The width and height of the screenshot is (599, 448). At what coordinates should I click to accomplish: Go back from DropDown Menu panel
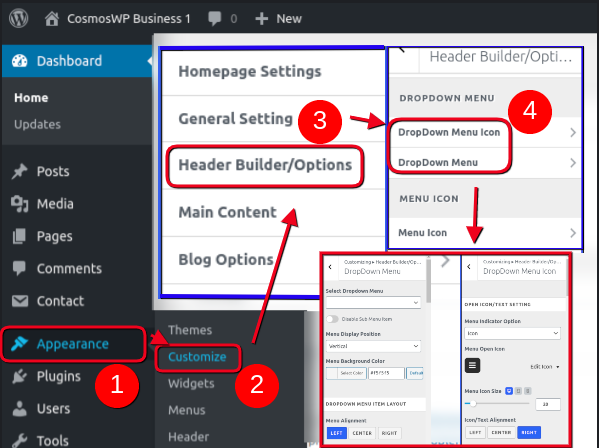pyautogui.click(x=330, y=267)
